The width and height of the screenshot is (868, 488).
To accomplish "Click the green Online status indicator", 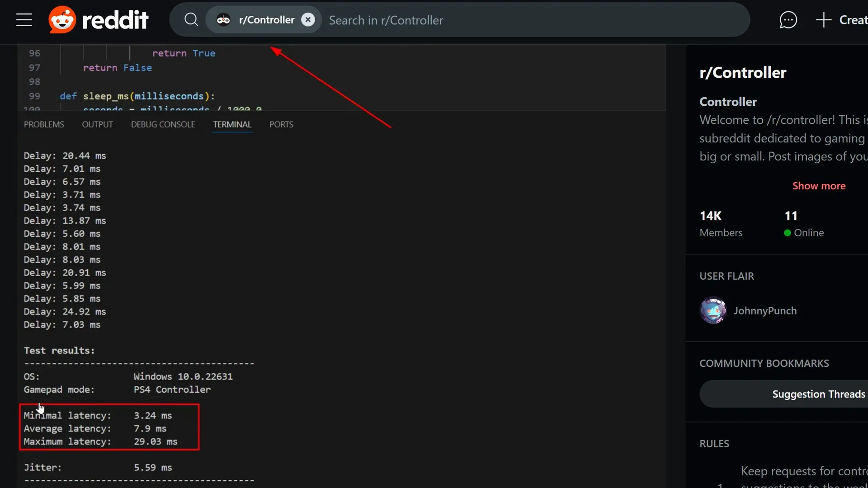I will [x=787, y=233].
